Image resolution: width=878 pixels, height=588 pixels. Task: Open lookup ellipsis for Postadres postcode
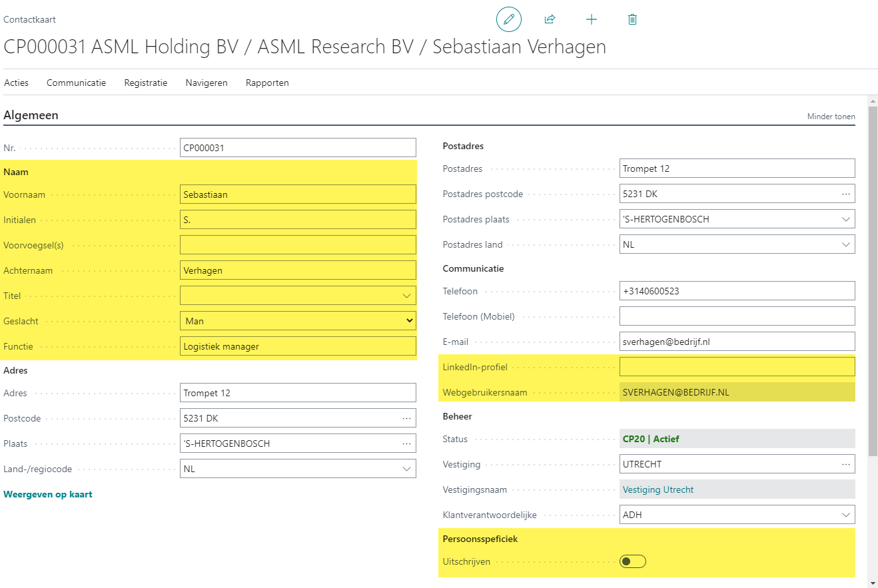[x=846, y=194]
